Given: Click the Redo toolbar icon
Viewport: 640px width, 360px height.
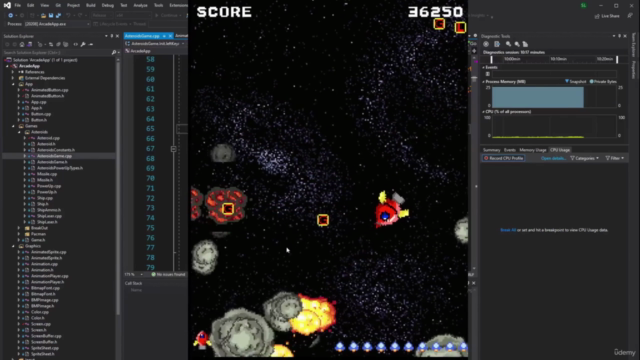Looking at the screenshot, I should [80, 16].
